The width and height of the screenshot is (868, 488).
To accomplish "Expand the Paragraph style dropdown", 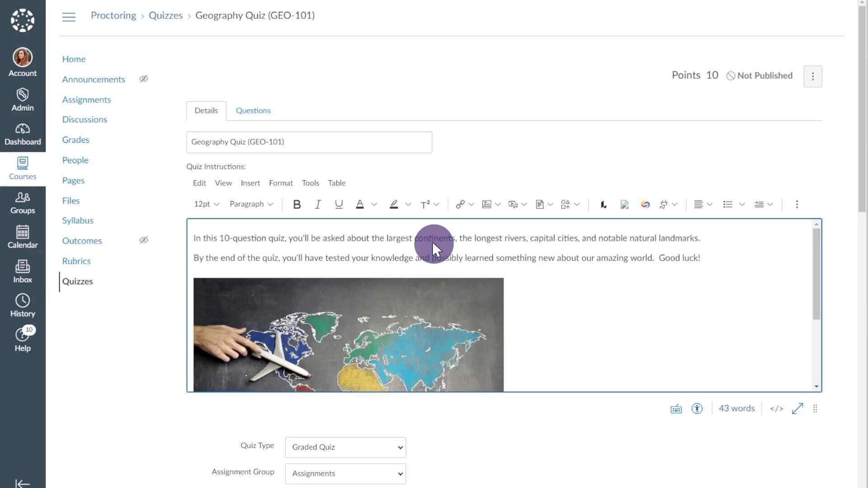I will coord(251,204).
